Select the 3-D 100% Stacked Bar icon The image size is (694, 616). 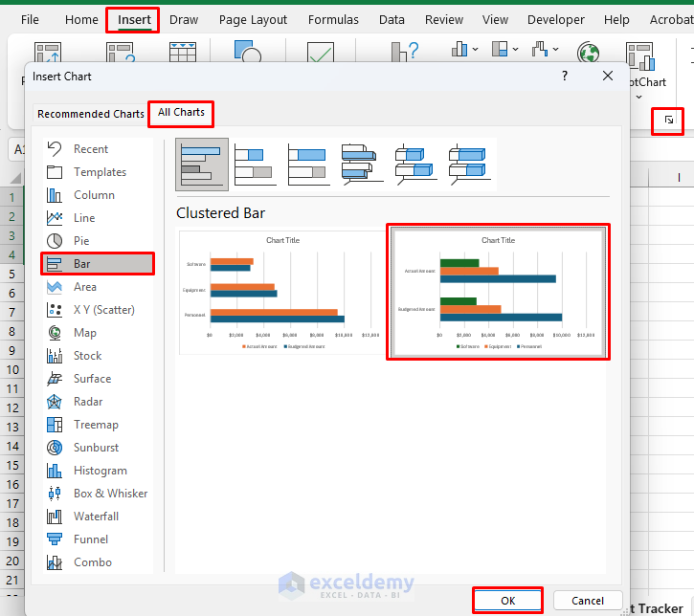pyautogui.click(x=469, y=165)
